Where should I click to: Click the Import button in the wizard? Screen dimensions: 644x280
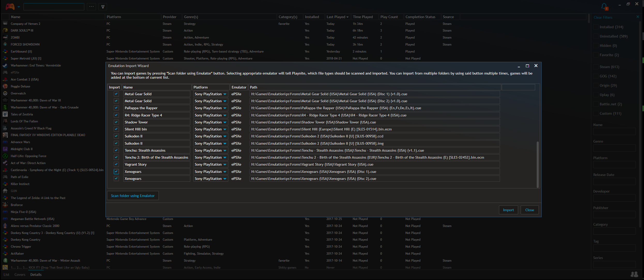click(508, 210)
